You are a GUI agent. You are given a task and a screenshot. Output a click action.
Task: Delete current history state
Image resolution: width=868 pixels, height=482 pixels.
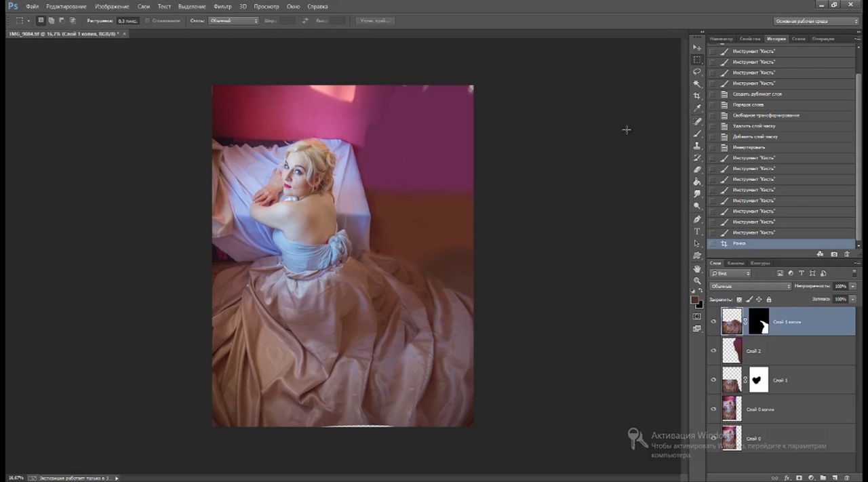[x=847, y=254]
